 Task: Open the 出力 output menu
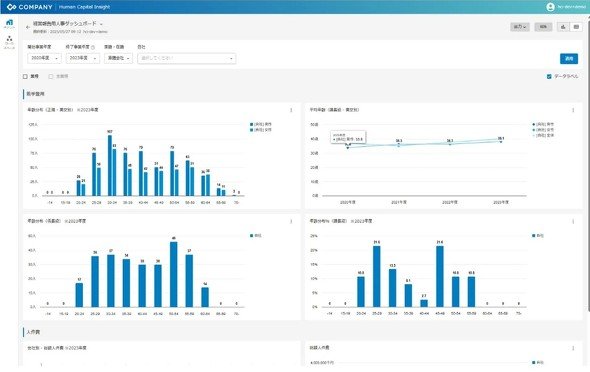coord(520,27)
